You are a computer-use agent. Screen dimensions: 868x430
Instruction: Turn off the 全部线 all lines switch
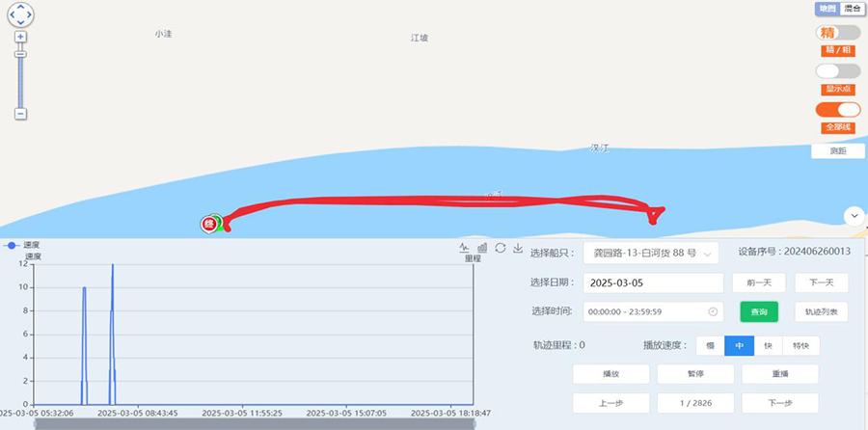[x=837, y=110]
